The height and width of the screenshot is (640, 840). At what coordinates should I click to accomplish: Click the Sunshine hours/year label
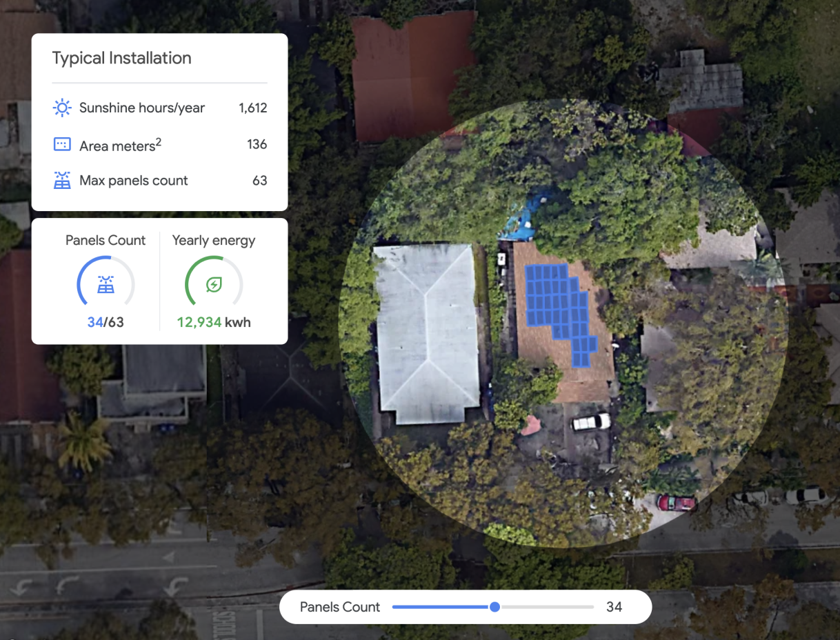142,108
